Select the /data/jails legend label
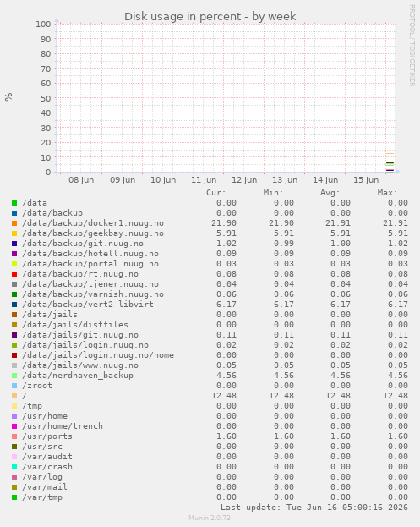 point(50,315)
